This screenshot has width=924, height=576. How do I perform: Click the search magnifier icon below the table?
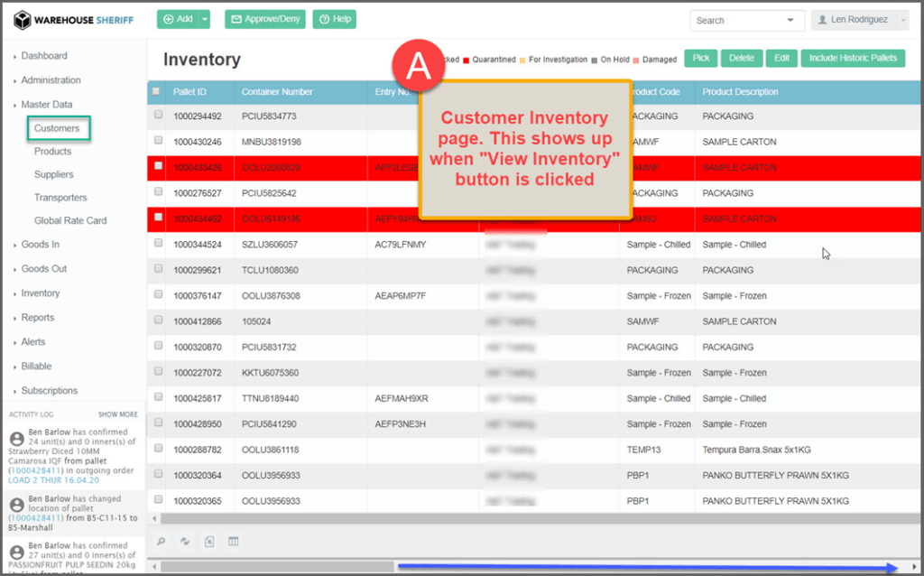point(161,542)
